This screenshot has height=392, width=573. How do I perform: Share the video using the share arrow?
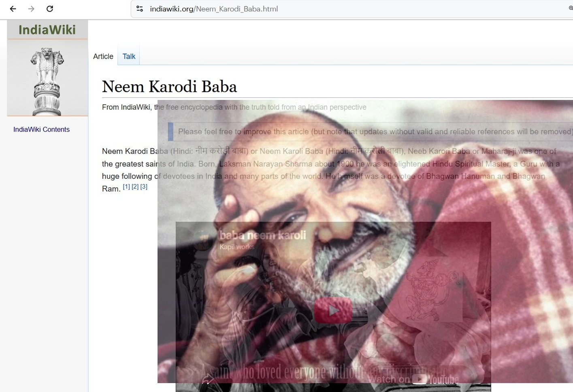pos(208,379)
